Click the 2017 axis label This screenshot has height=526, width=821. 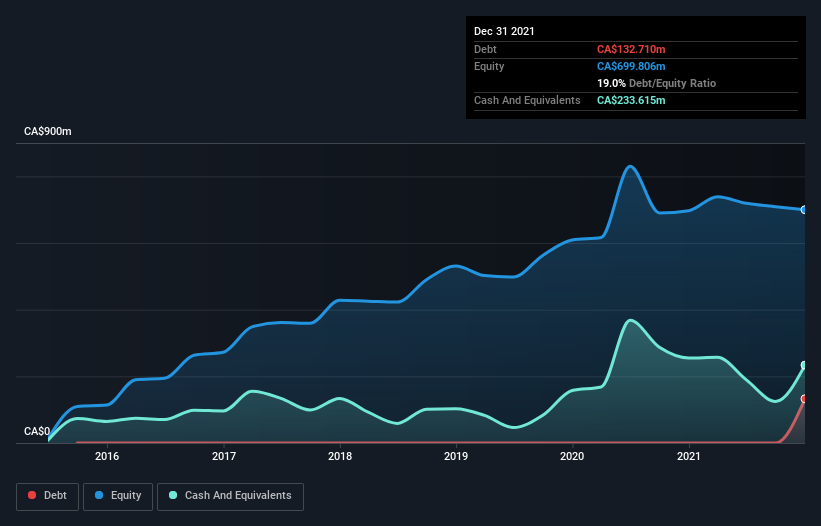click(x=224, y=456)
